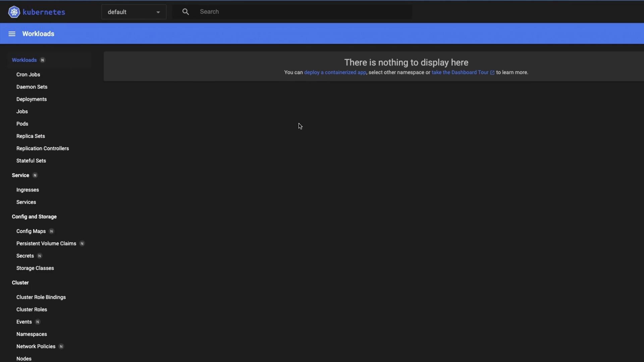
Task: Click the N badge beside Config Maps
Action: point(51,231)
